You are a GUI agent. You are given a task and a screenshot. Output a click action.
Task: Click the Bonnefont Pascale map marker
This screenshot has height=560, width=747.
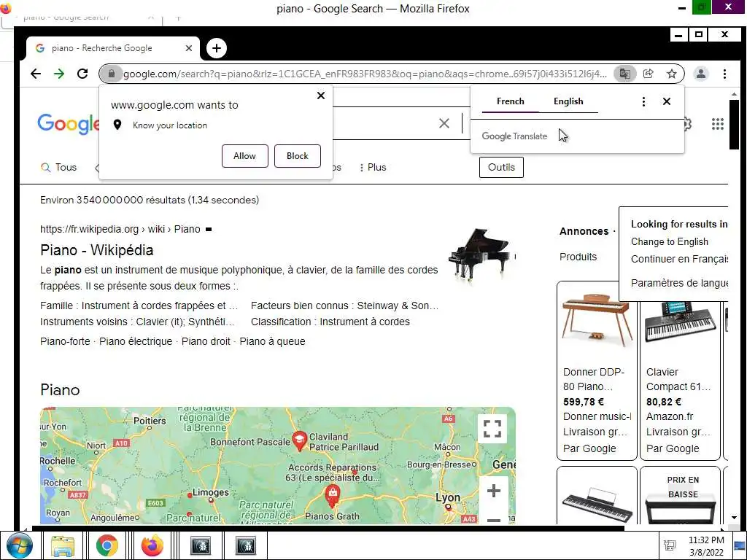(299, 441)
